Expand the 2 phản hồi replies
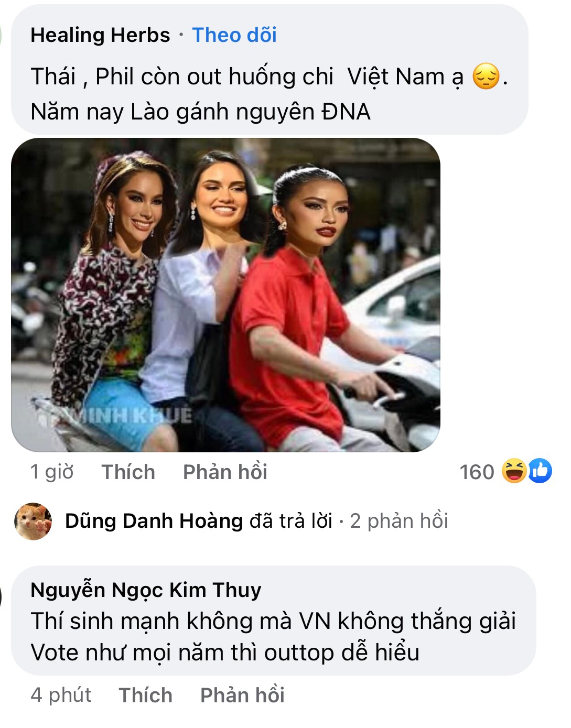 click(x=399, y=521)
